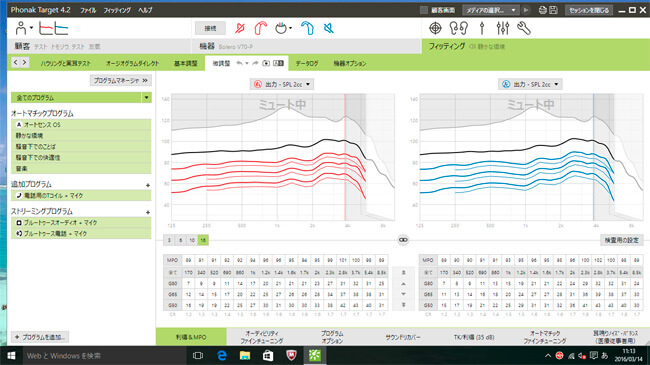Open the メディアの選択 dropdown

click(491, 10)
